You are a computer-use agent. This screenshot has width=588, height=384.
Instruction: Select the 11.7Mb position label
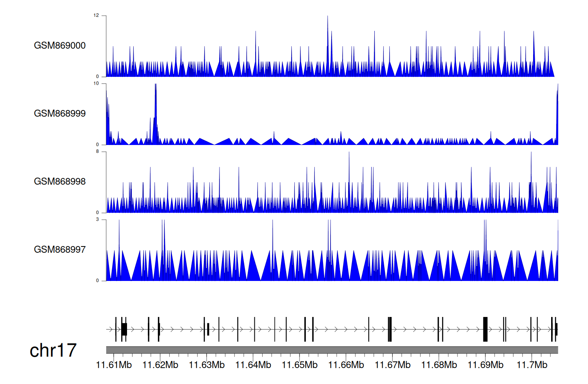532,365
